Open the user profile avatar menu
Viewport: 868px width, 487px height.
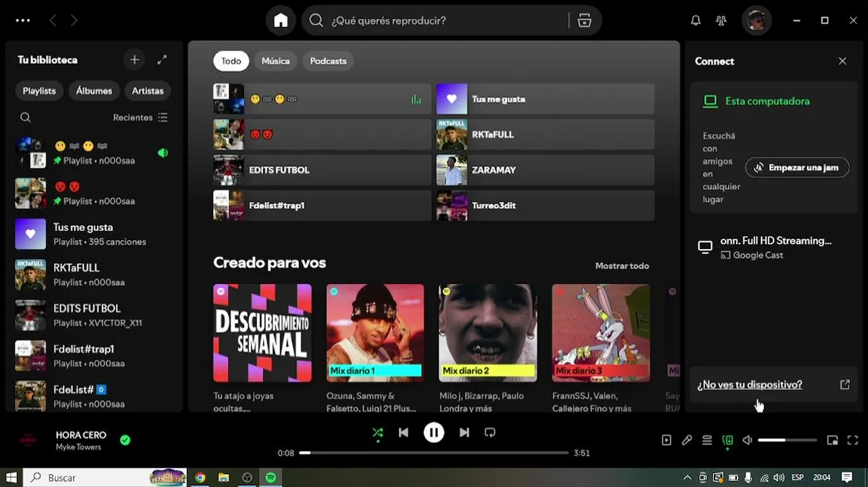coord(756,20)
